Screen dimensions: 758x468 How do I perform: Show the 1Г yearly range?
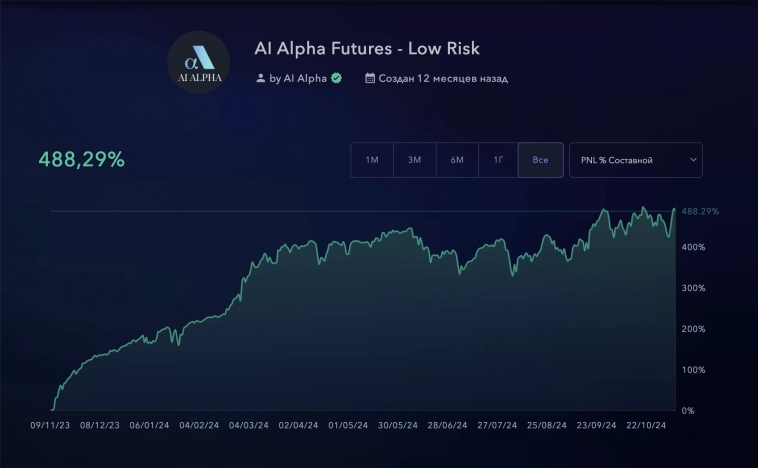(498, 160)
